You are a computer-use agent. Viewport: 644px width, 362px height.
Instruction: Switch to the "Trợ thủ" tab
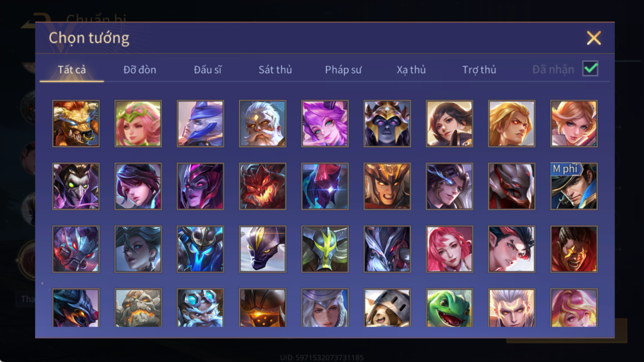point(479,70)
